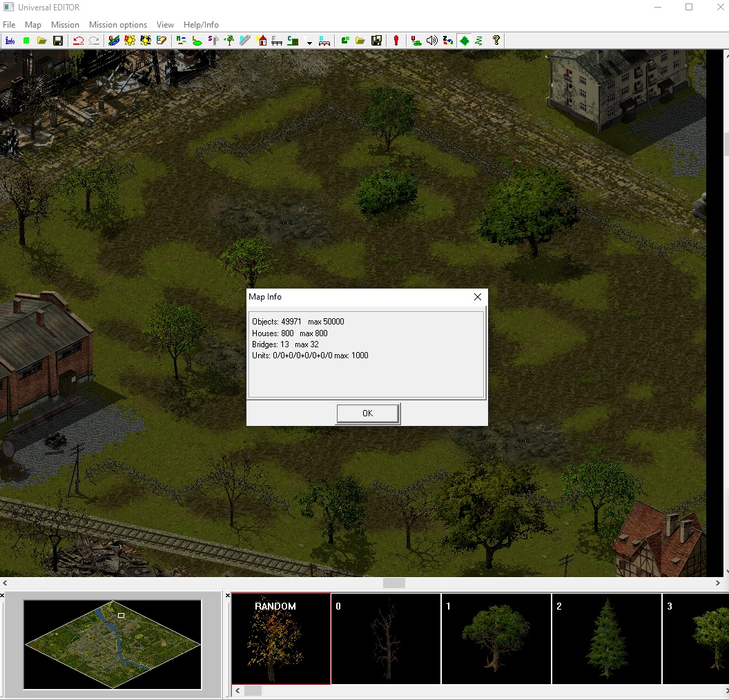
Task: Select the B bridge tool
Action: 324,41
